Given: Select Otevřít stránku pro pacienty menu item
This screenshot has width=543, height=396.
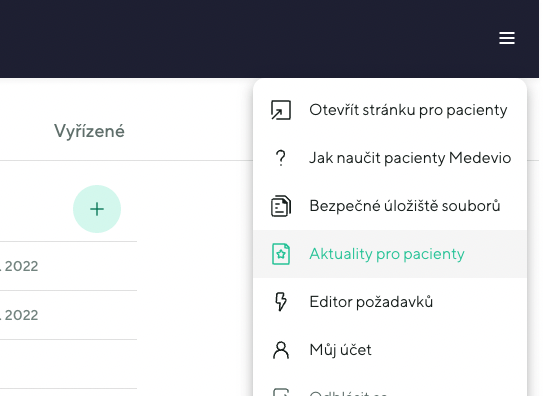Looking at the screenshot, I should tap(390, 110).
